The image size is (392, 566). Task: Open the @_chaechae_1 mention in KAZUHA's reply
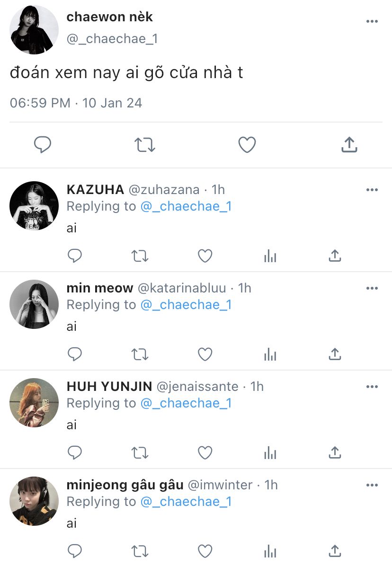pos(186,206)
